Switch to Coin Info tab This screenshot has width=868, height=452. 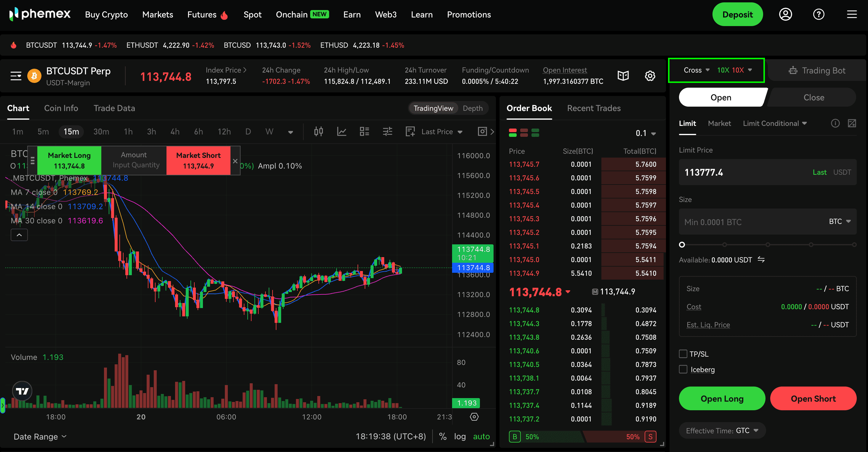61,108
